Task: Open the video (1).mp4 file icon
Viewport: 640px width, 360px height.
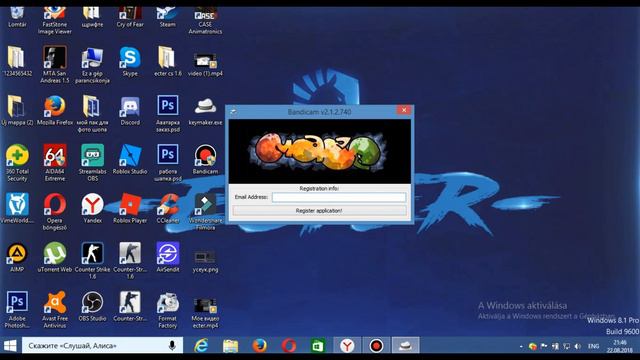Action: tap(205, 63)
